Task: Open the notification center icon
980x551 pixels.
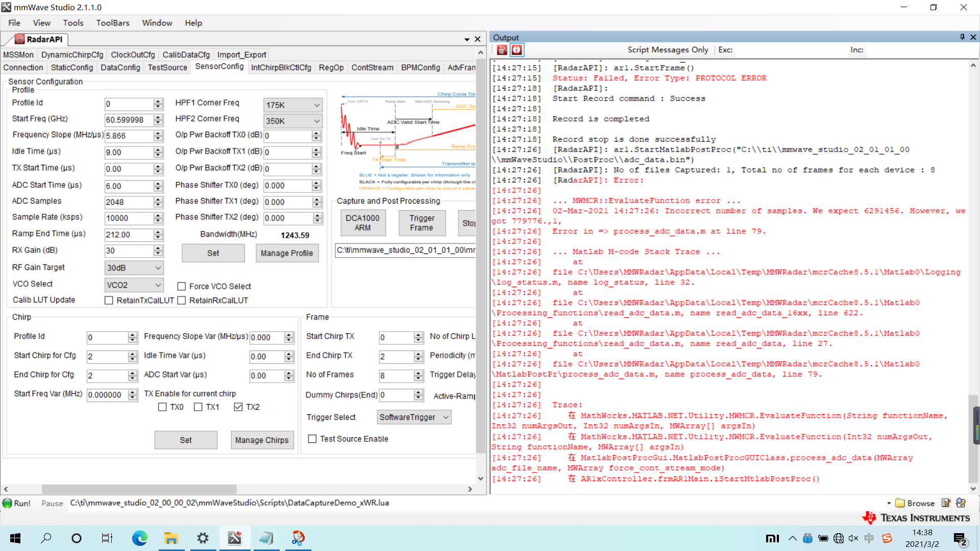Action: coord(960,539)
